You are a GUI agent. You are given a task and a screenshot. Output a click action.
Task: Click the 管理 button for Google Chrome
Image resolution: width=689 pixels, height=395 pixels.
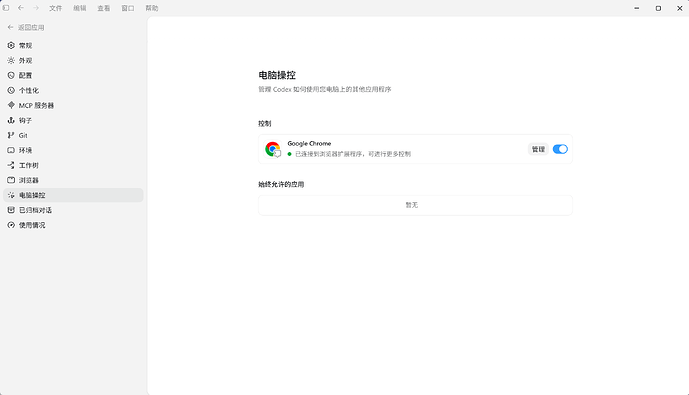tap(538, 149)
